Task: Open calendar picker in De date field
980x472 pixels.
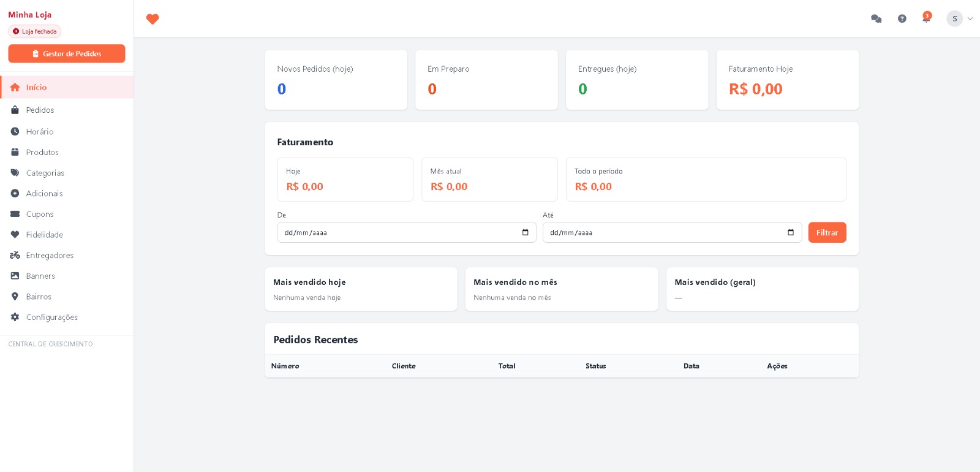Action: pos(525,232)
